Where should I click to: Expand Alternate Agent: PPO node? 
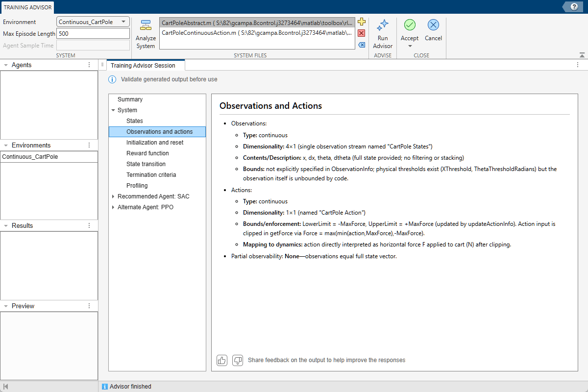coord(113,207)
